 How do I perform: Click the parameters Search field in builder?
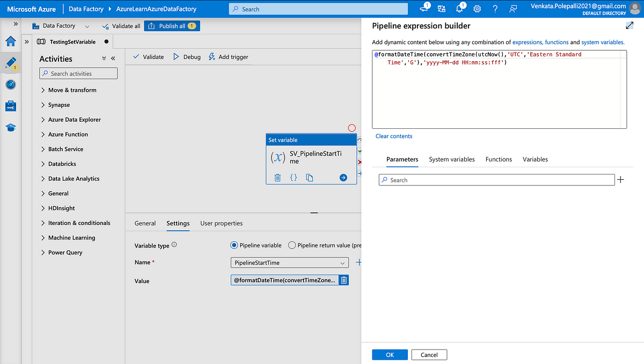point(496,180)
